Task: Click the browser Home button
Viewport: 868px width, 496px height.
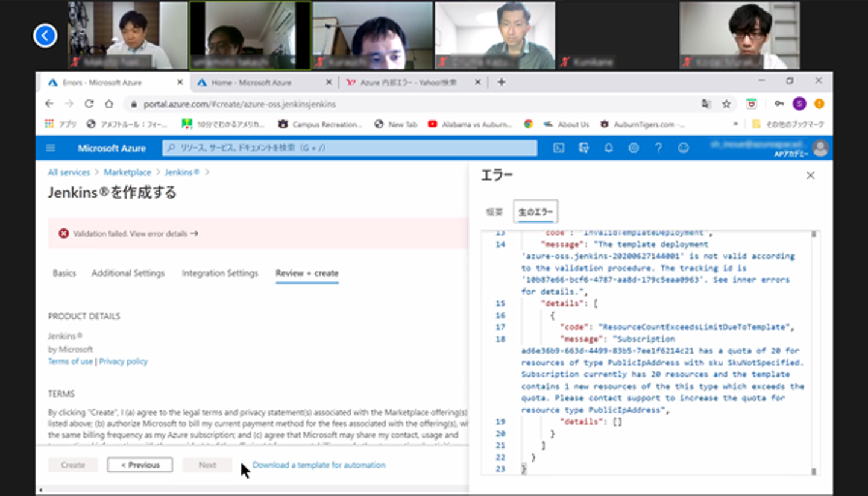Action: pos(108,104)
